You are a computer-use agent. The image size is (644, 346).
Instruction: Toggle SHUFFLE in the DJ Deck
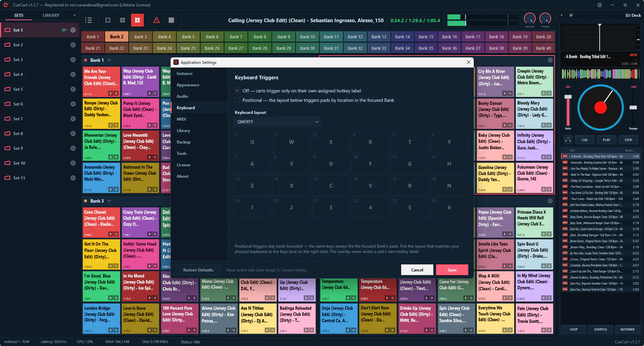tap(600, 330)
